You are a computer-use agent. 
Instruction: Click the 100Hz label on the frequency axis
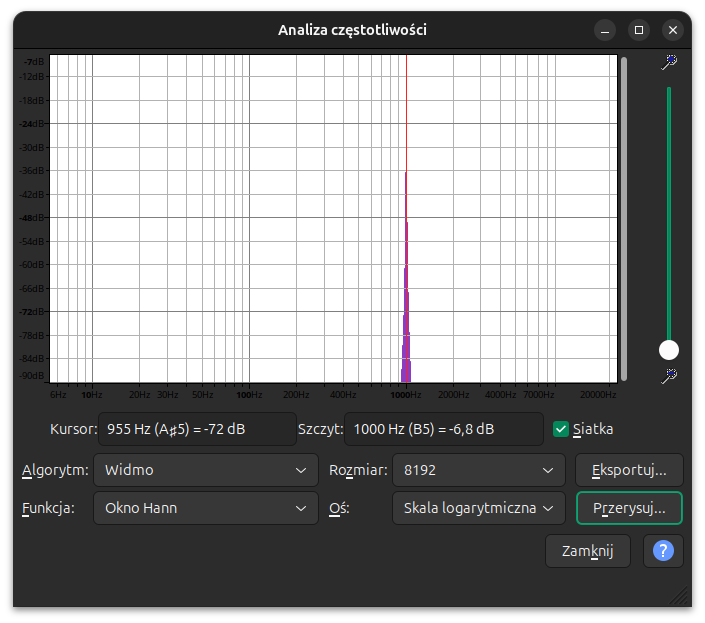250,395
